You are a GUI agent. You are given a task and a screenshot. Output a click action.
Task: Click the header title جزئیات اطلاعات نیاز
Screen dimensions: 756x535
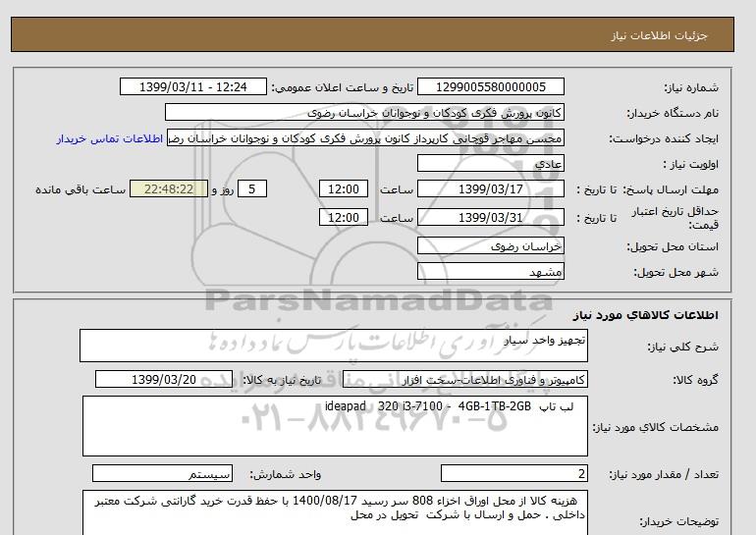[x=659, y=35]
